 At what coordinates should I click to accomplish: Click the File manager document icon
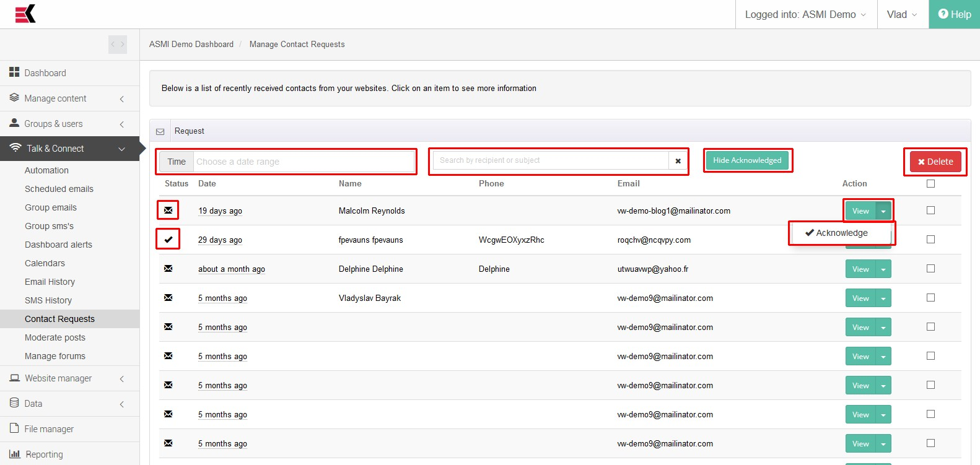pos(14,428)
